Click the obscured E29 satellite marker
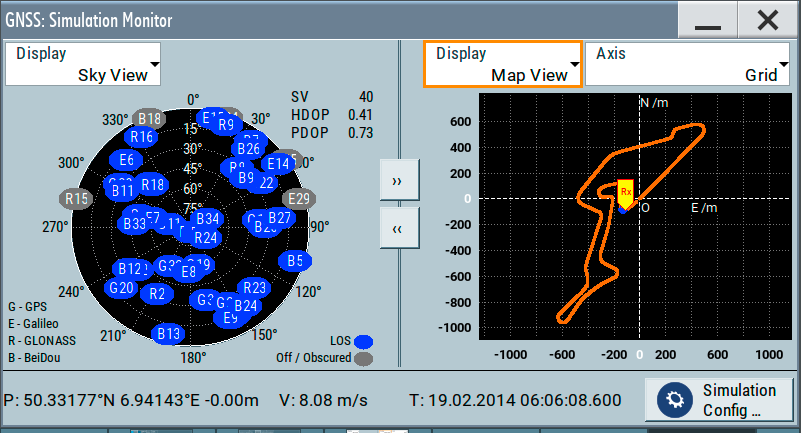 click(x=299, y=198)
